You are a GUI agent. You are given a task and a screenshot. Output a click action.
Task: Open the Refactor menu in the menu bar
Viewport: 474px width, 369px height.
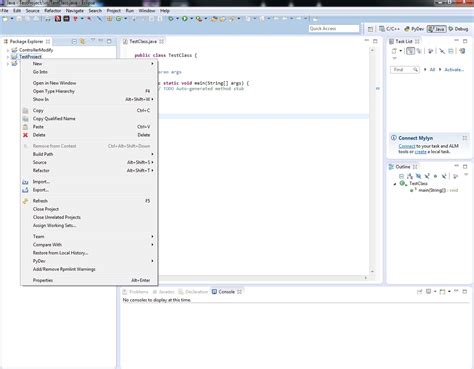(53, 11)
